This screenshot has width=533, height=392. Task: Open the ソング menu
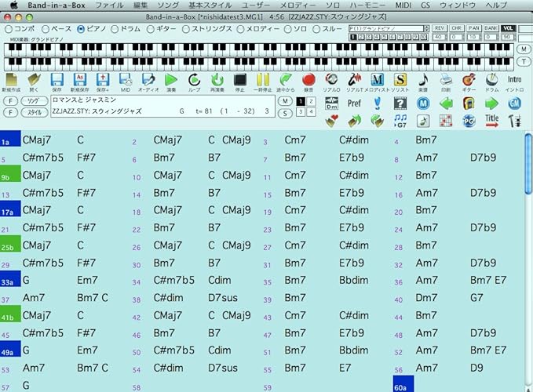coord(168,5)
